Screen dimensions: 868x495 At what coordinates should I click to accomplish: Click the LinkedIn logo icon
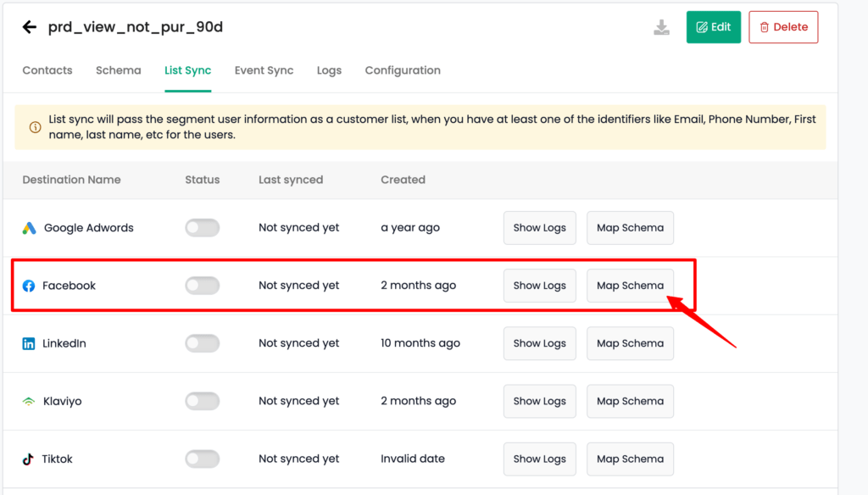point(29,343)
